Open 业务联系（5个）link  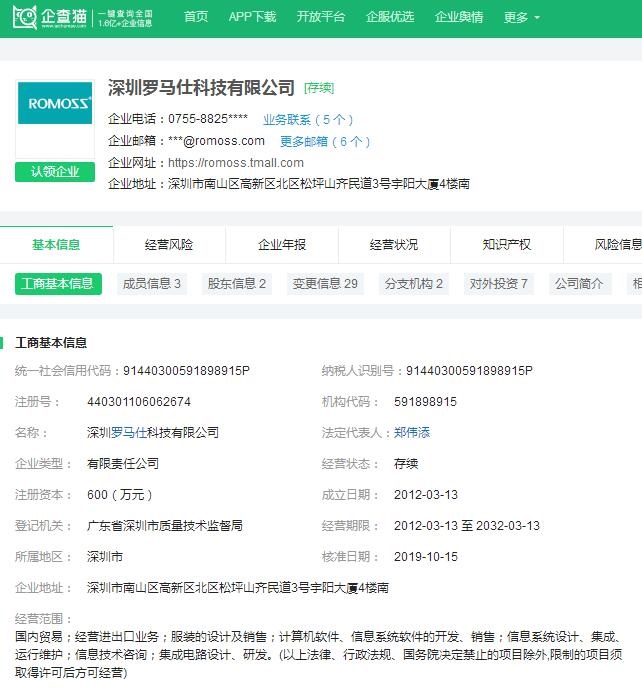tap(308, 120)
